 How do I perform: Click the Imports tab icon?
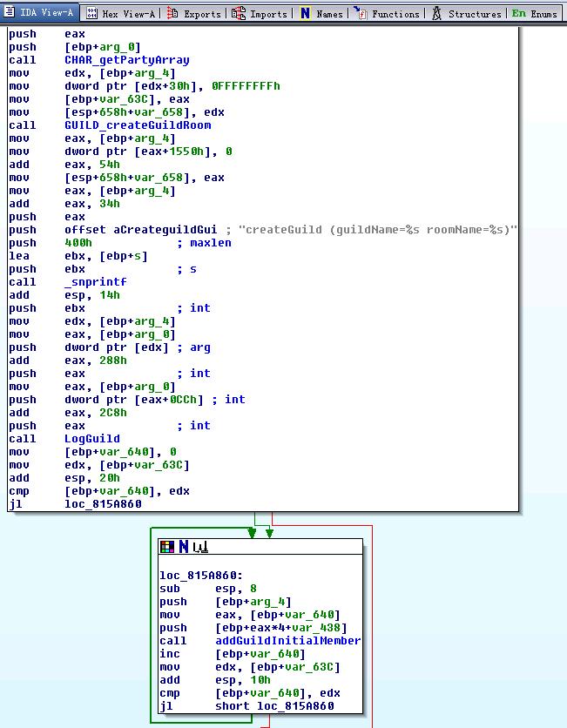[238, 13]
